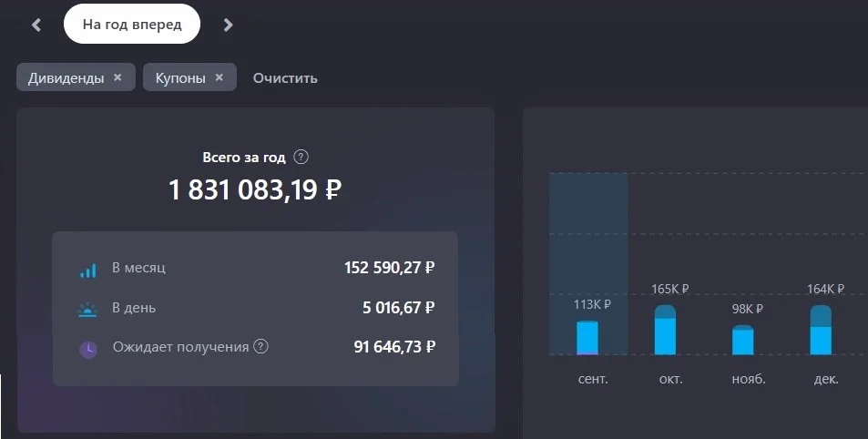The image size is (868, 439).
Task: Click the purple clock icon beside 'Ожидает получения'
Action: coord(88,350)
